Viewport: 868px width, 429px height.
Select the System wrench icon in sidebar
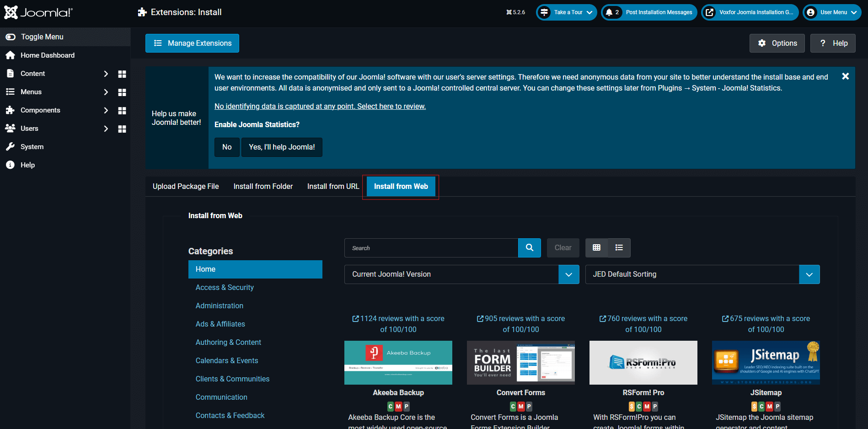click(x=11, y=146)
